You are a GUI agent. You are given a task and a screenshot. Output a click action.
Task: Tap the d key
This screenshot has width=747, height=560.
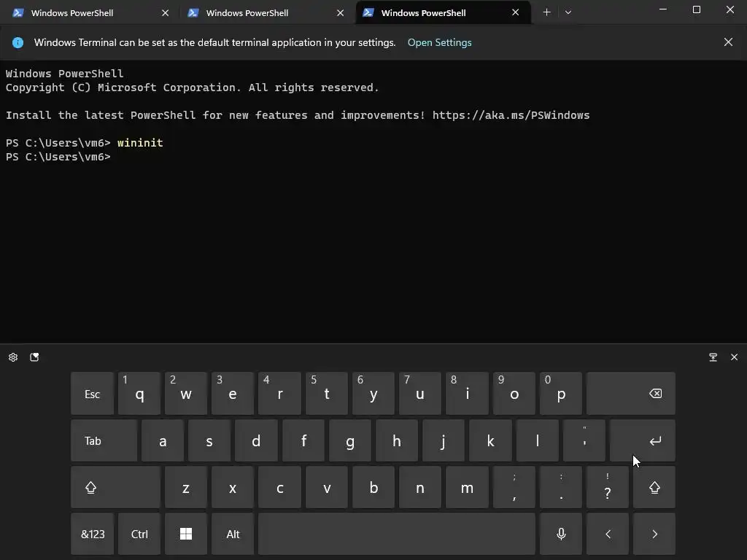click(256, 440)
